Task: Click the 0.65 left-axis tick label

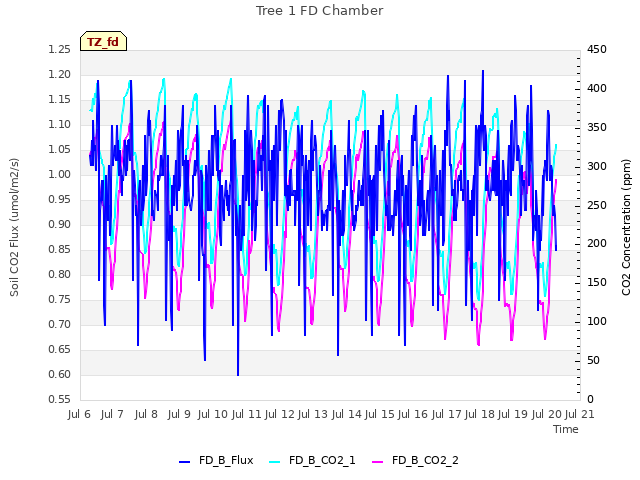Action: 60,349
